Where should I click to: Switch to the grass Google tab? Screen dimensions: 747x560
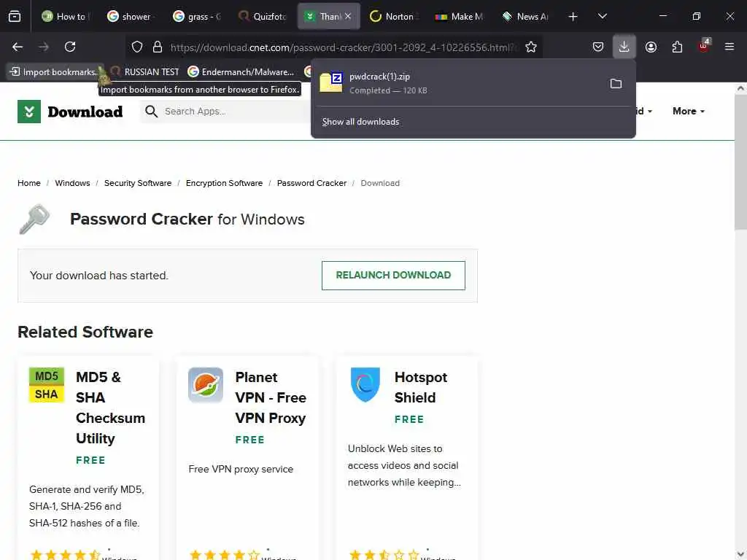tap(197, 16)
